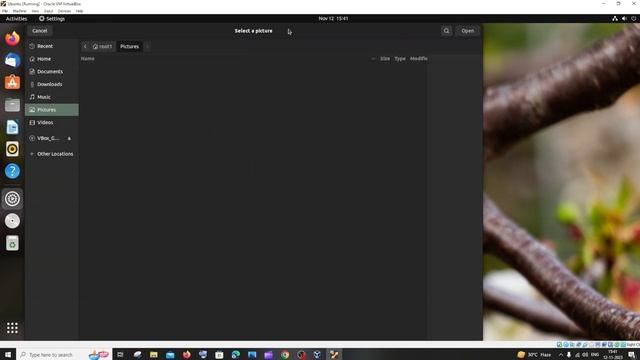
Task: Open the Windows Start menu
Action: point(8,355)
